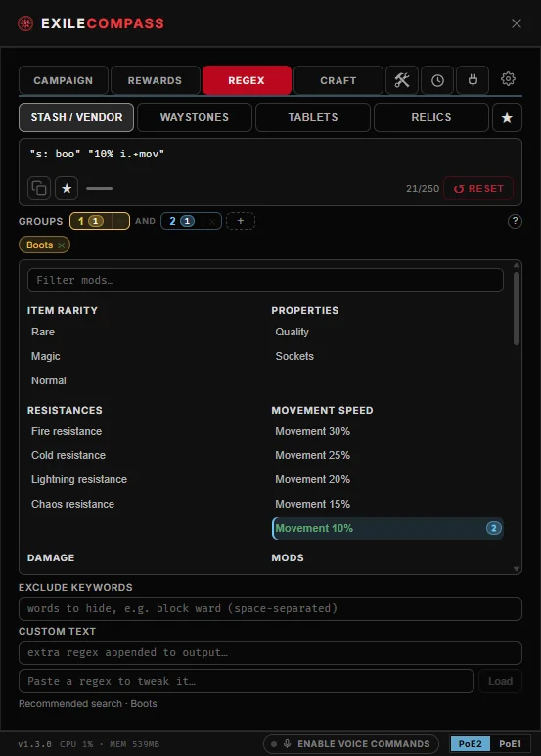Click the MEM 539MB status text

click(x=134, y=744)
